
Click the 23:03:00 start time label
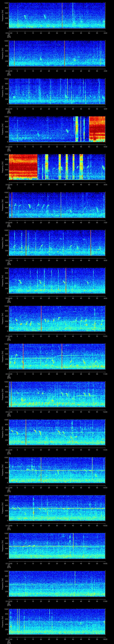[x=9, y=109]
